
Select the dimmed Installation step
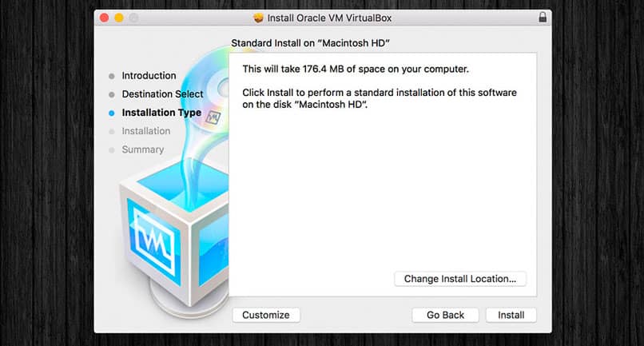tap(145, 131)
